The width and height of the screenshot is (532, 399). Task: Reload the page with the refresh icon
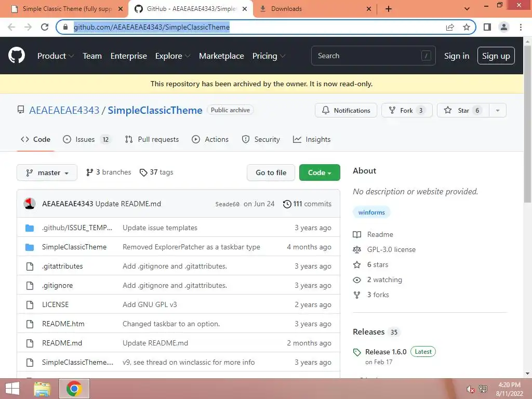(45, 27)
